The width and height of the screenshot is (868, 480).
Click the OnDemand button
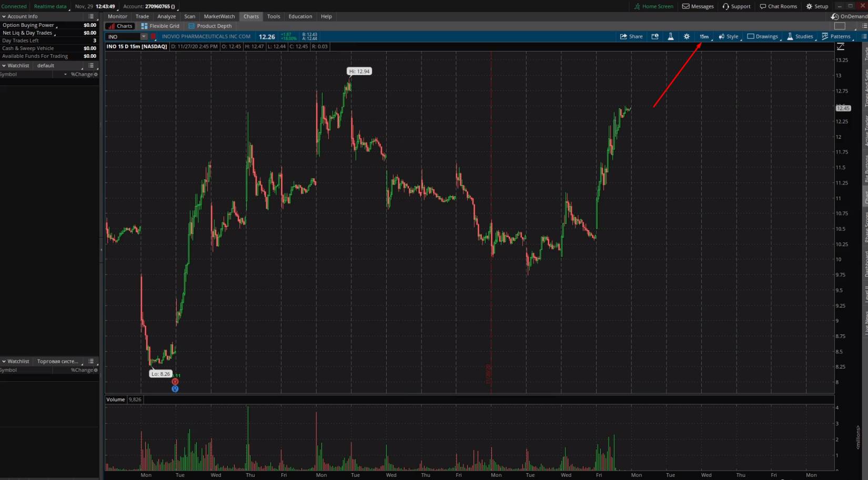pyautogui.click(x=849, y=16)
